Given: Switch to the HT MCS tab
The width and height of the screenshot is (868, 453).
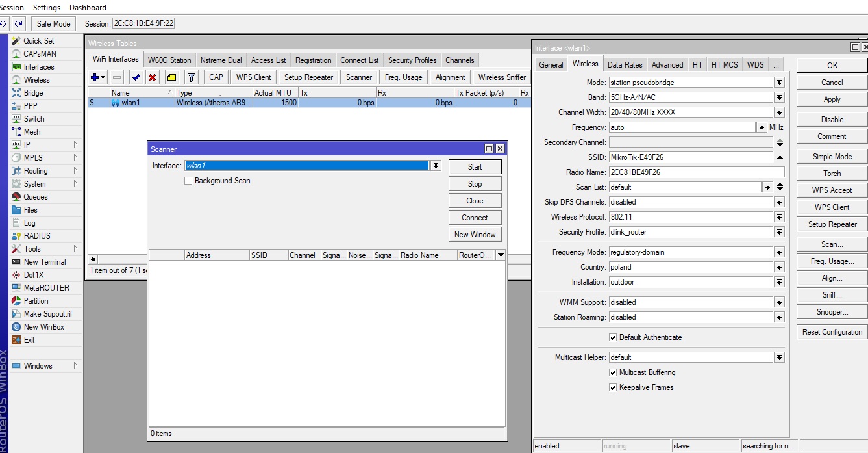Looking at the screenshot, I should coord(724,65).
